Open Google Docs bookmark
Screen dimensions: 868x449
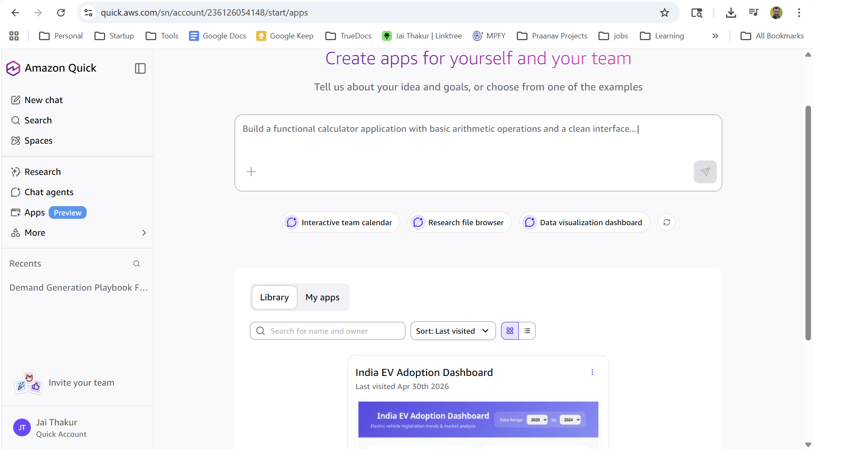coord(218,36)
